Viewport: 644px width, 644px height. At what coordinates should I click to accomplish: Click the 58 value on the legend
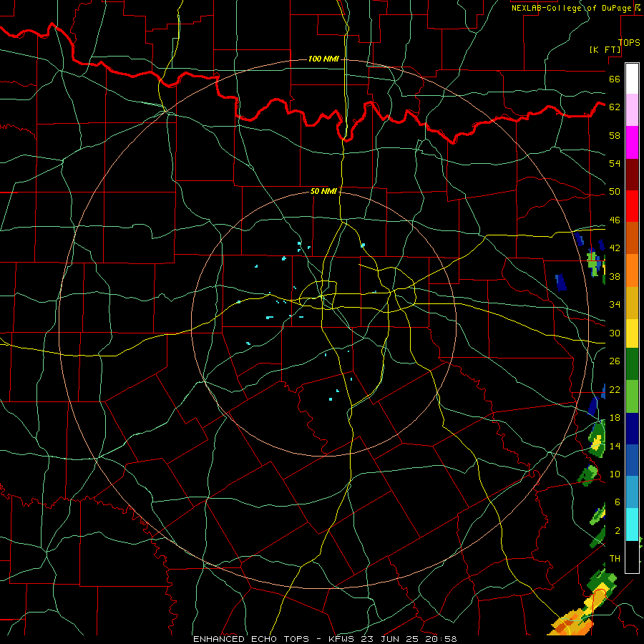point(615,135)
